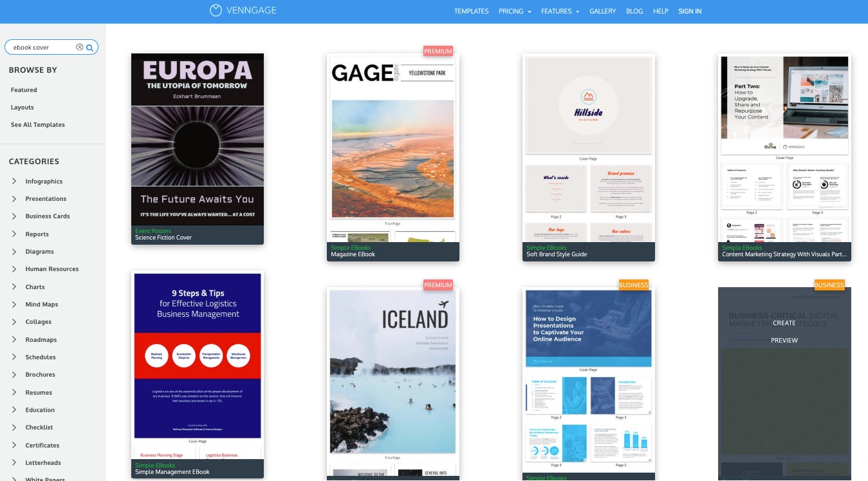Open the Mind Maps category label

tap(41, 305)
